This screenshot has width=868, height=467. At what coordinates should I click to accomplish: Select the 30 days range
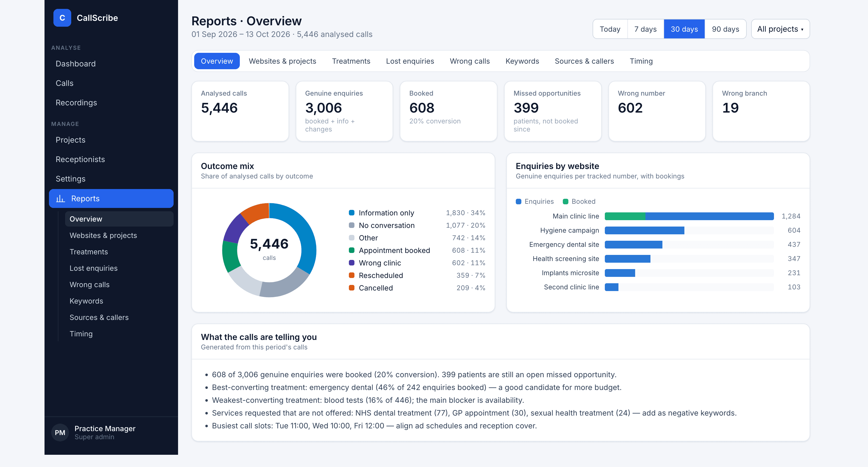(x=684, y=29)
